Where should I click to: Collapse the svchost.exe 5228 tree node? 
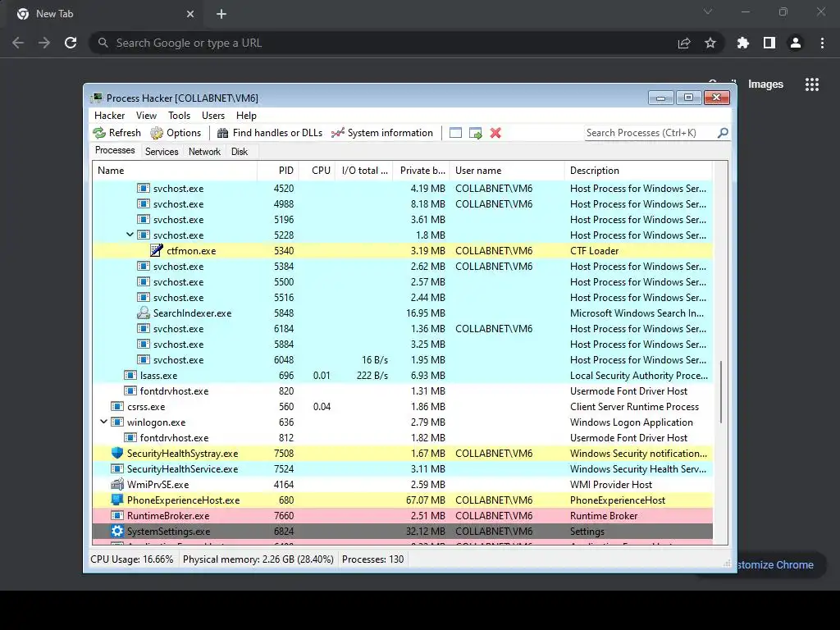coord(130,235)
